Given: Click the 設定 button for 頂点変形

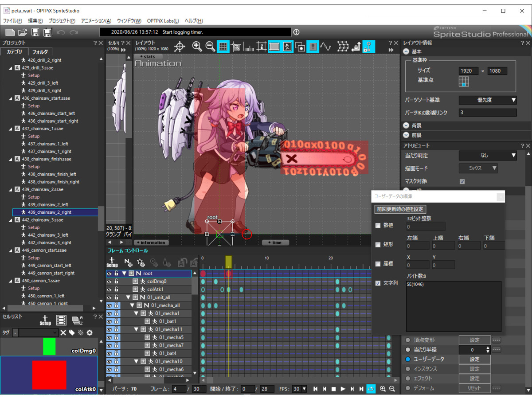Looking at the screenshot, I should tap(475, 340).
